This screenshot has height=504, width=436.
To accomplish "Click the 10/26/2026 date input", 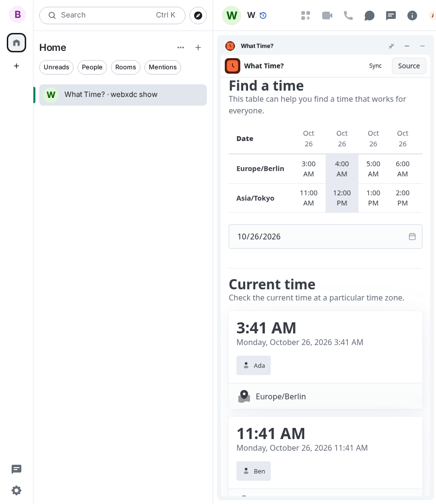I will coord(326,236).
